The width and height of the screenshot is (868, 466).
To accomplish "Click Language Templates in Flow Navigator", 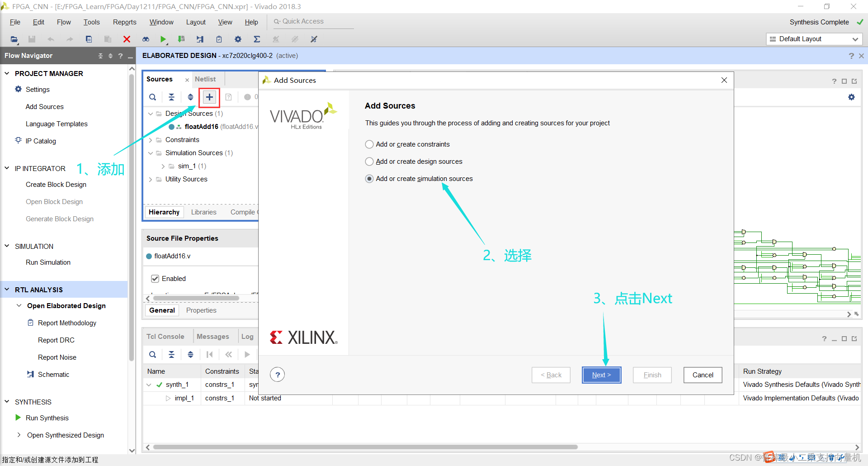I will [x=57, y=124].
